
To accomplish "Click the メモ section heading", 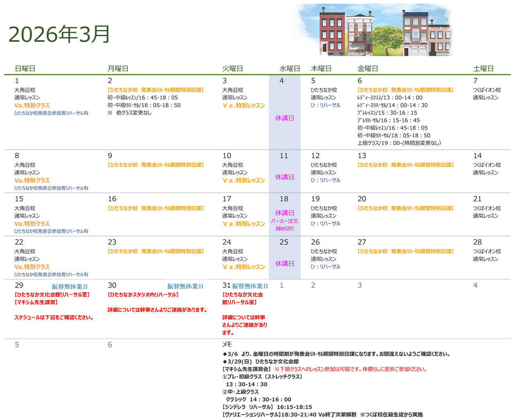I will point(227,345).
